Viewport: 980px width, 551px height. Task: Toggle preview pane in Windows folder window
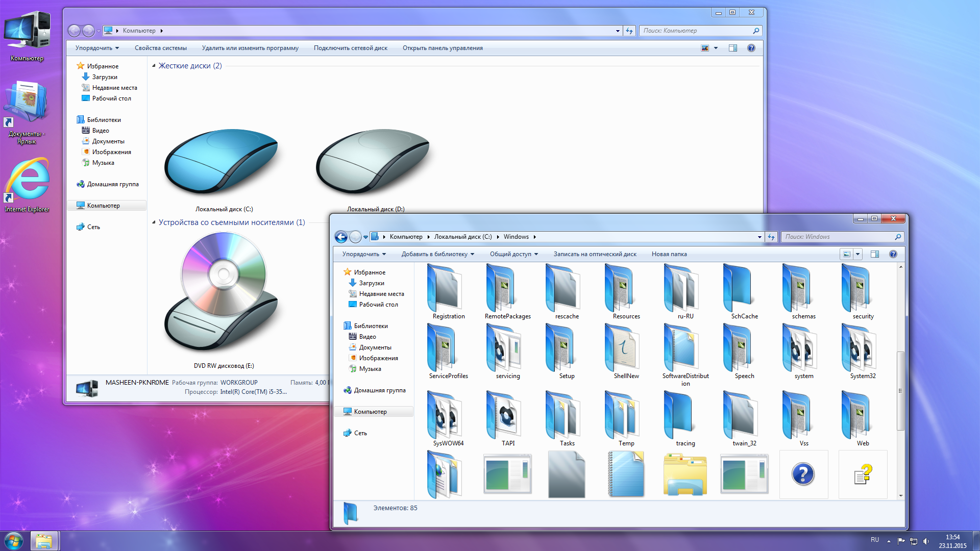point(875,254)
